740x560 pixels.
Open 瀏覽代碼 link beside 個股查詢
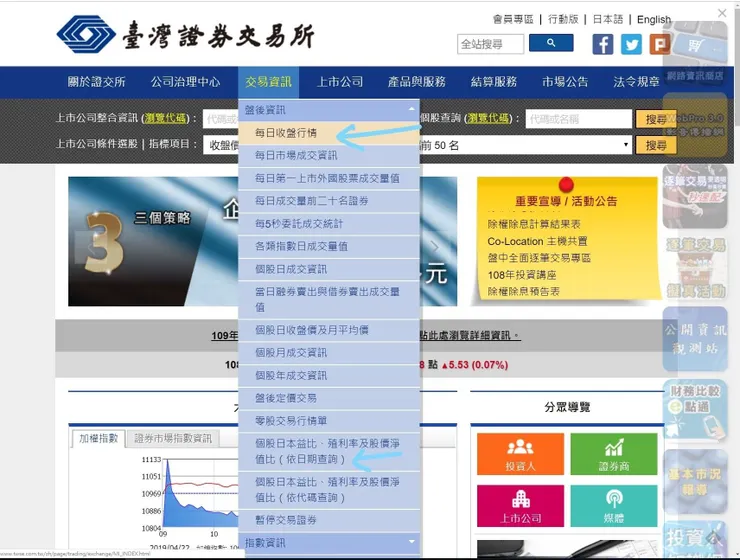pyautogui.click(x=488, y=118)
